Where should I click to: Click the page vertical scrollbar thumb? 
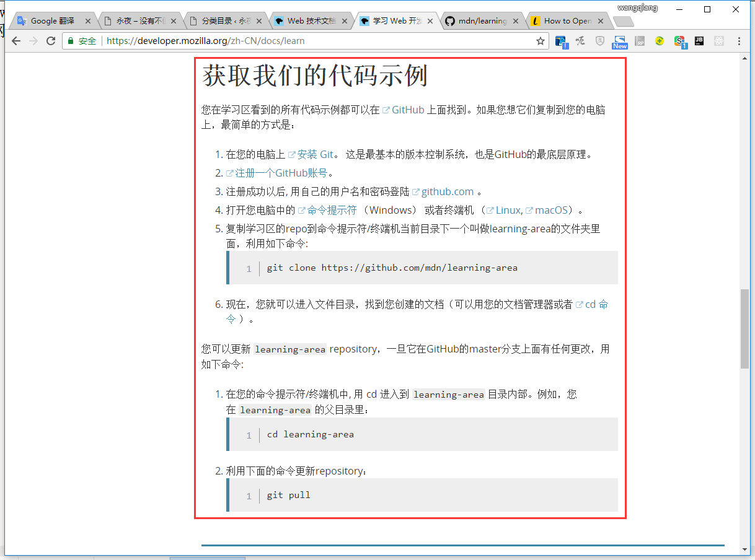[x=745, y=328]
